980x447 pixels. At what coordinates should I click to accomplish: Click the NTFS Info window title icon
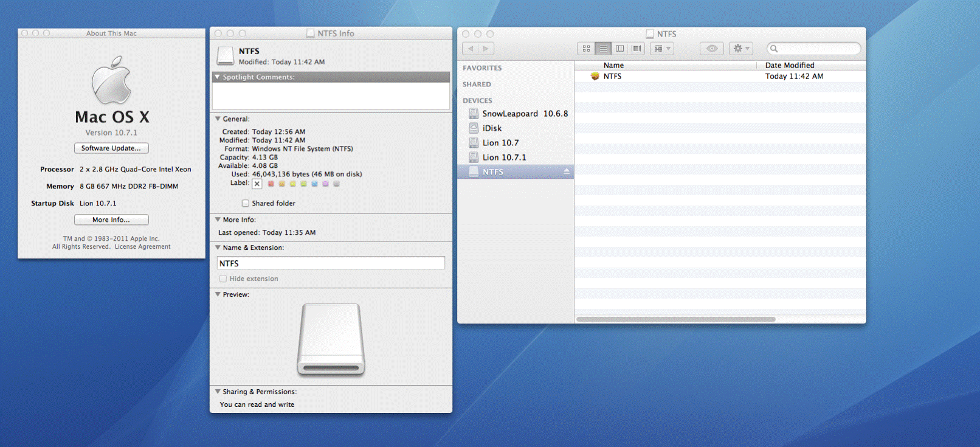coord(310,33)
